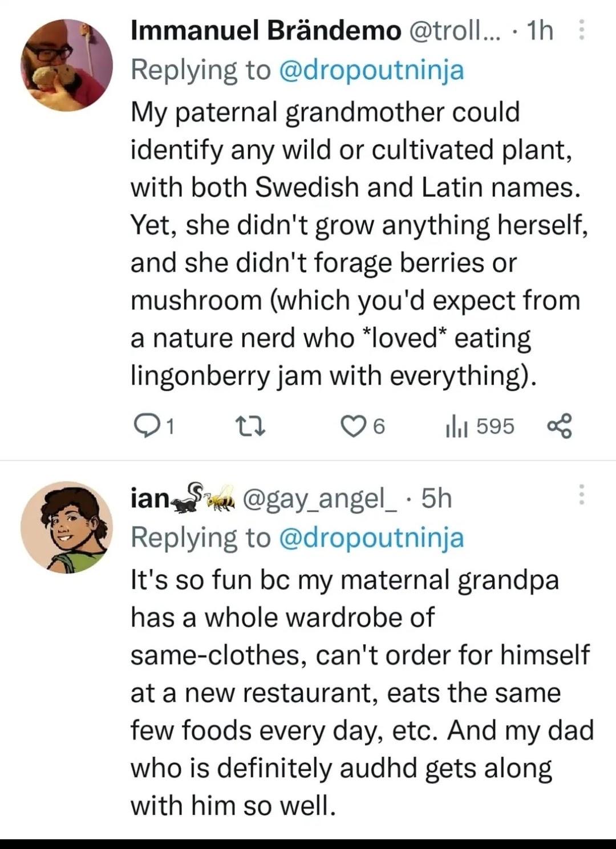616x849 pixels.
Task: Click the Immanuel Brändemo display name
Action: click(x=266, y=31)
